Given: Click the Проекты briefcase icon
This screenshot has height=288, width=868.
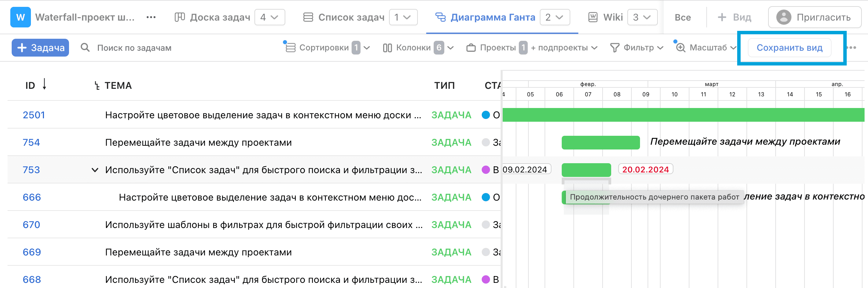Looking at the screenshot, I should point(471,48).
